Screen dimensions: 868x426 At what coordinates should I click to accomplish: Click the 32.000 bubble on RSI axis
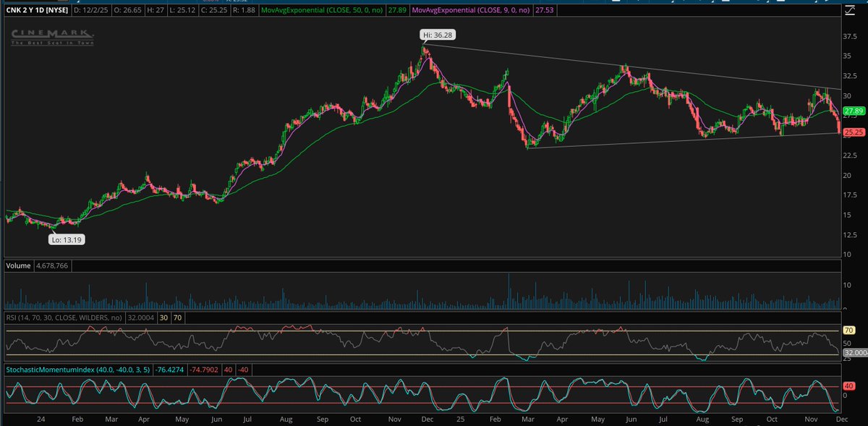pyautogui.click(x=854, y=352)
